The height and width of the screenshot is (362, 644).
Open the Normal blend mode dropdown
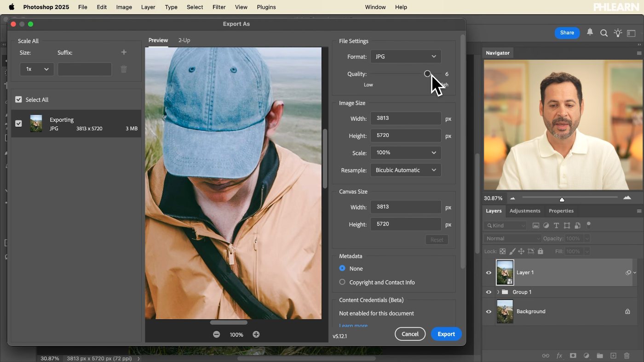pyautogui.click(x=513, y=238)
